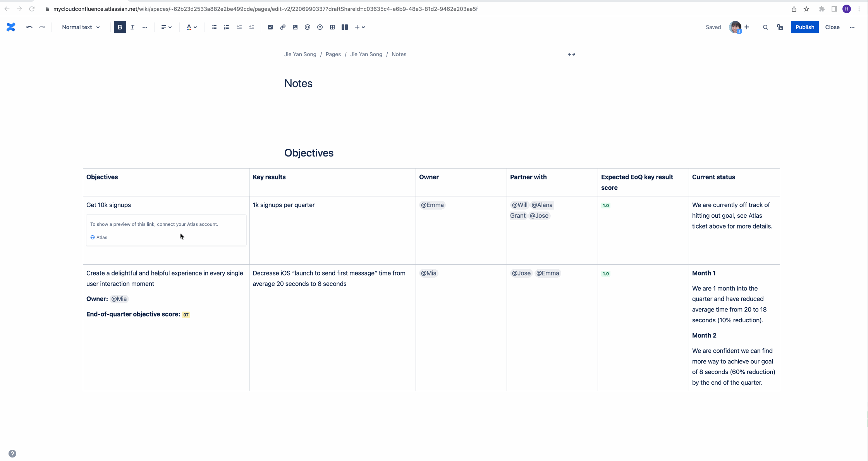
Task: Click the Notes breadcrumb item
Action: (x=399, y=54)
